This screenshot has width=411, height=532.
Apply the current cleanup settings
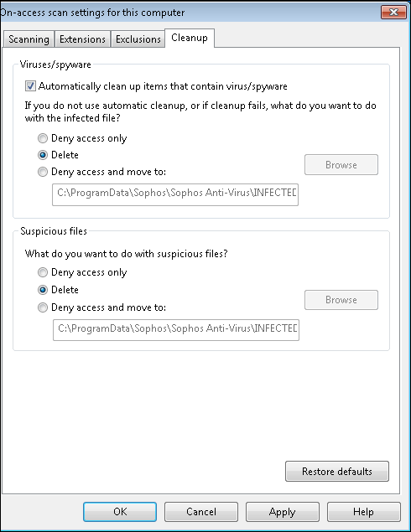283,512
